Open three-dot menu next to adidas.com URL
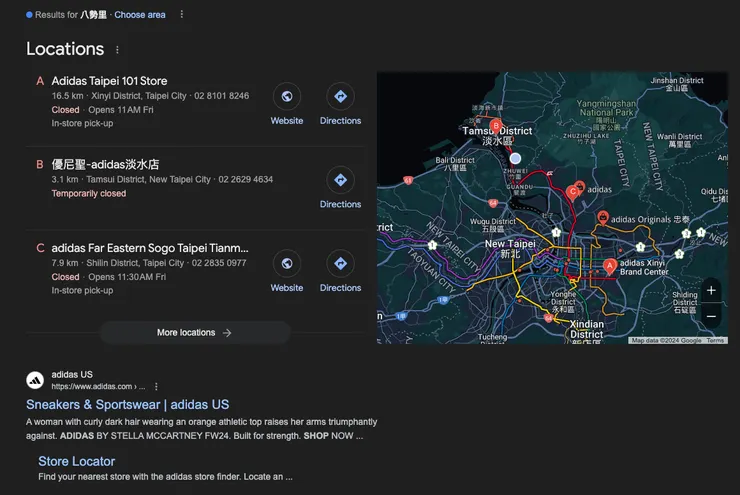 [x=156, y=386]
